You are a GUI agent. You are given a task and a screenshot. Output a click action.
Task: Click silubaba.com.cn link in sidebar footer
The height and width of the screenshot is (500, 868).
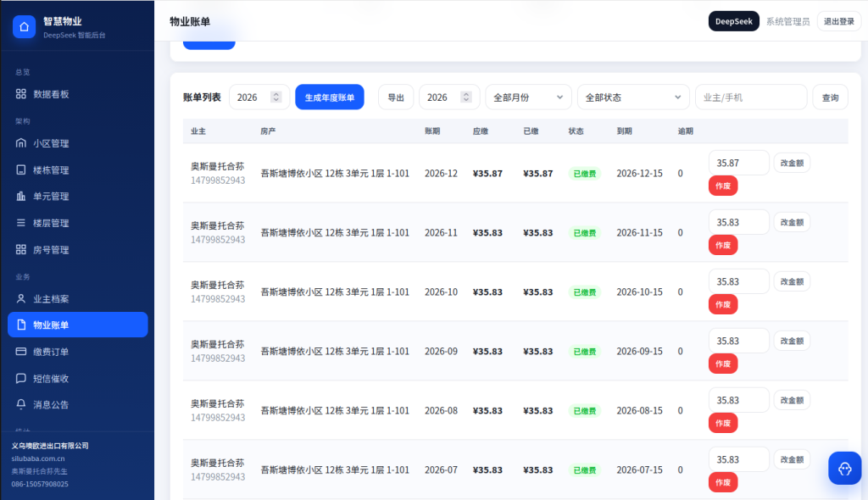tap(37, 458)
